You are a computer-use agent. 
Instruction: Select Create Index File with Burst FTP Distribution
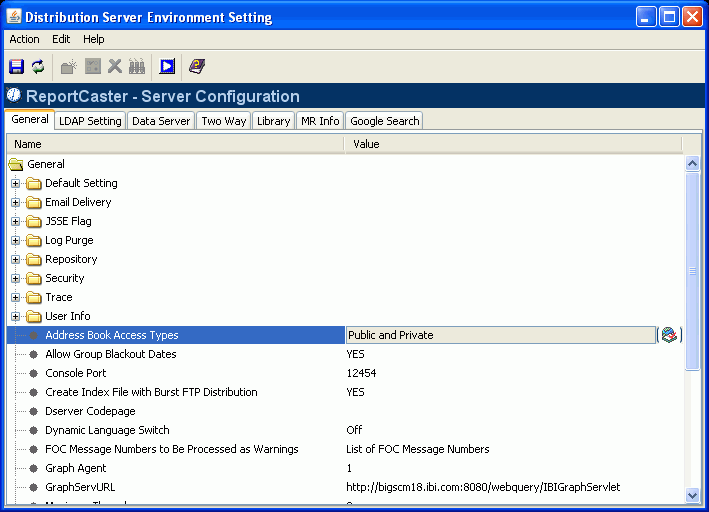click(x=151, y=392)
